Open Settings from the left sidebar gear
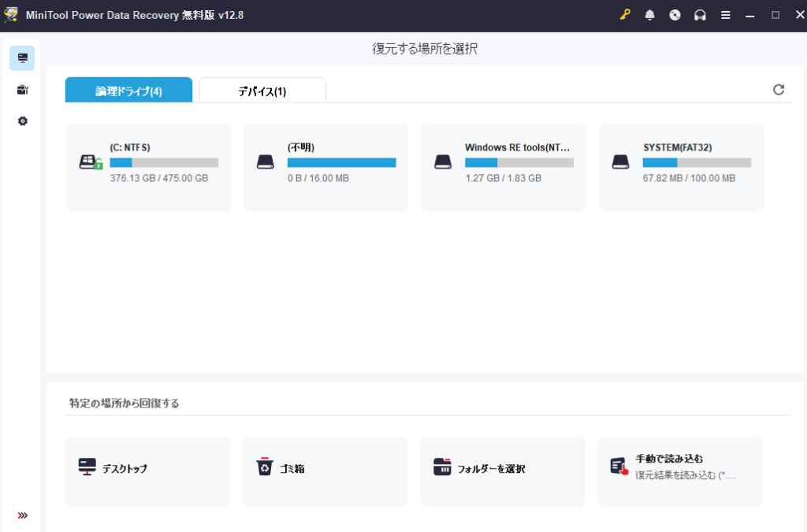Screen dimensions: 807x532 21,121
